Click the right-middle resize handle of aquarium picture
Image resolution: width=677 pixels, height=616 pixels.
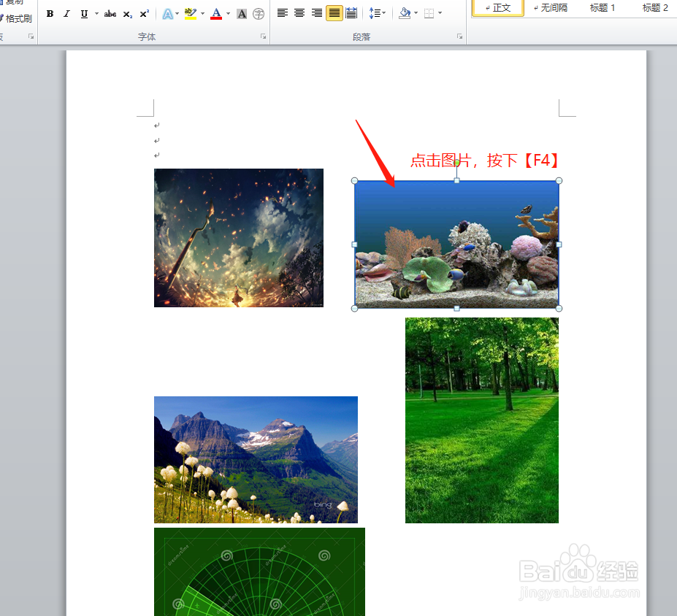[x=559, y=245]
